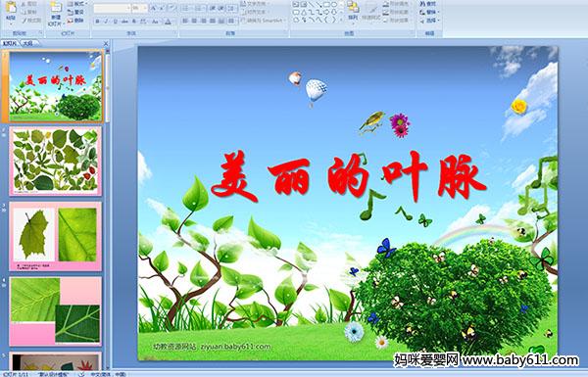Image resolution: width=588 pixels, height=377 pixels.
Task: Toggle Align Text Right
Action: point(203,22)
